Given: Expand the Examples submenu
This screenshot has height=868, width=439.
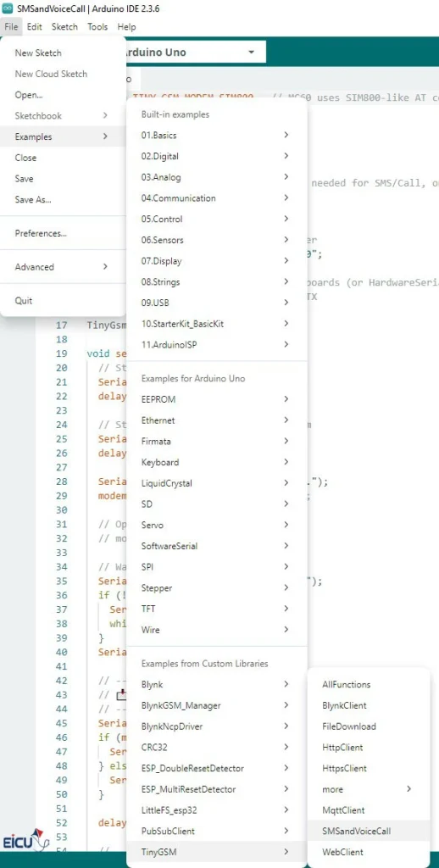Looking at the screenshot, I should click(x=63, y=136).
